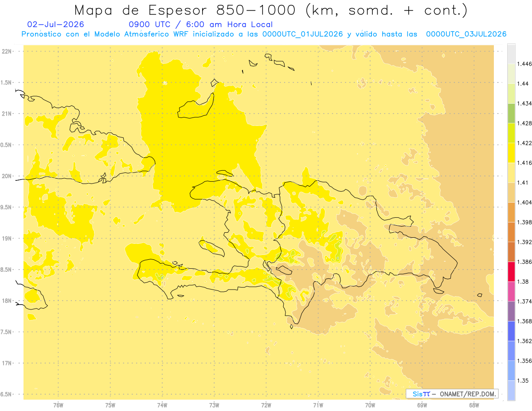
Task: Click the '73W' longitude label
Action: [214, 405]
